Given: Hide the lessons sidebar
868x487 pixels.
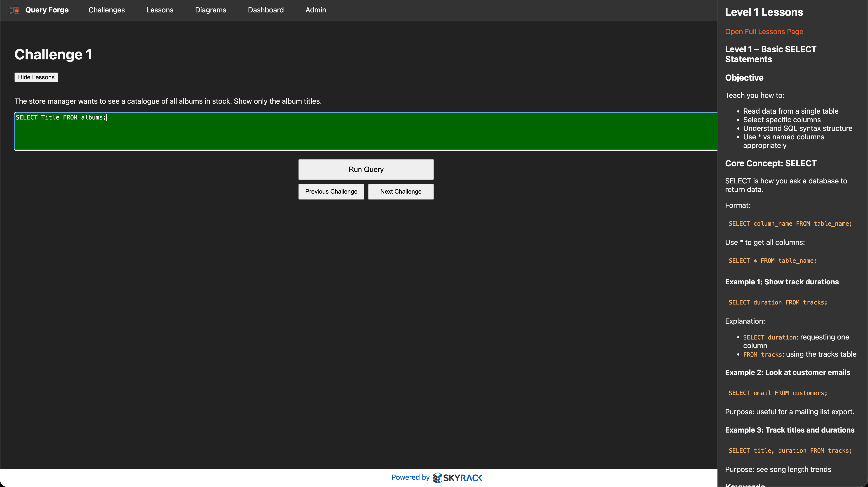Looking at the screenshot, I should (36, 77).
